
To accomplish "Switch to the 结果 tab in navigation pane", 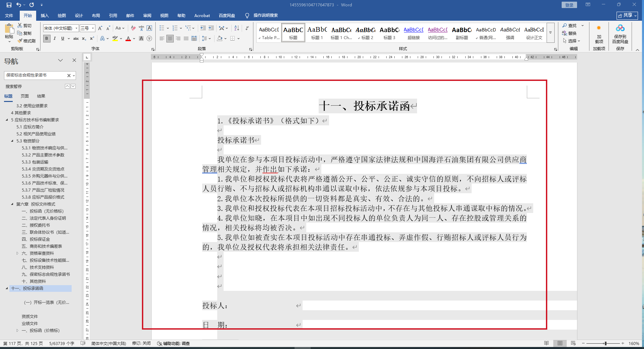I will 41,96.
